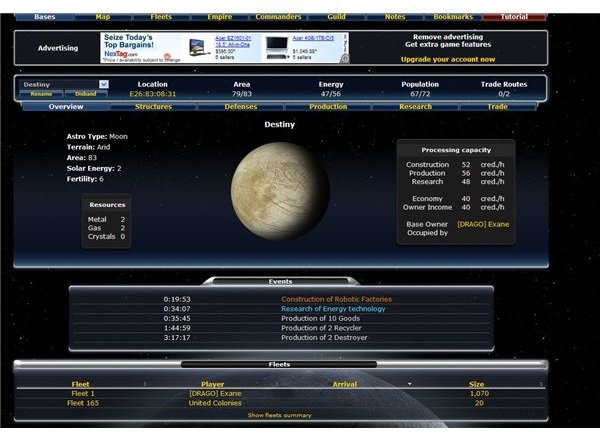
Task: Click the Disband base button
Action: (86, 94)
